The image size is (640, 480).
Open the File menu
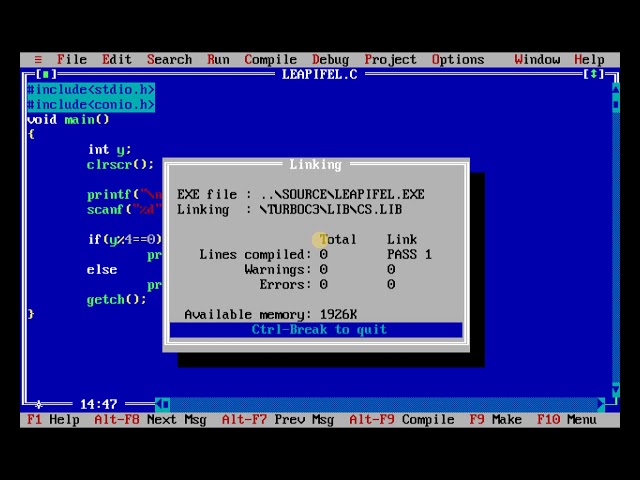pyautogui.click(x=71, y=59)
